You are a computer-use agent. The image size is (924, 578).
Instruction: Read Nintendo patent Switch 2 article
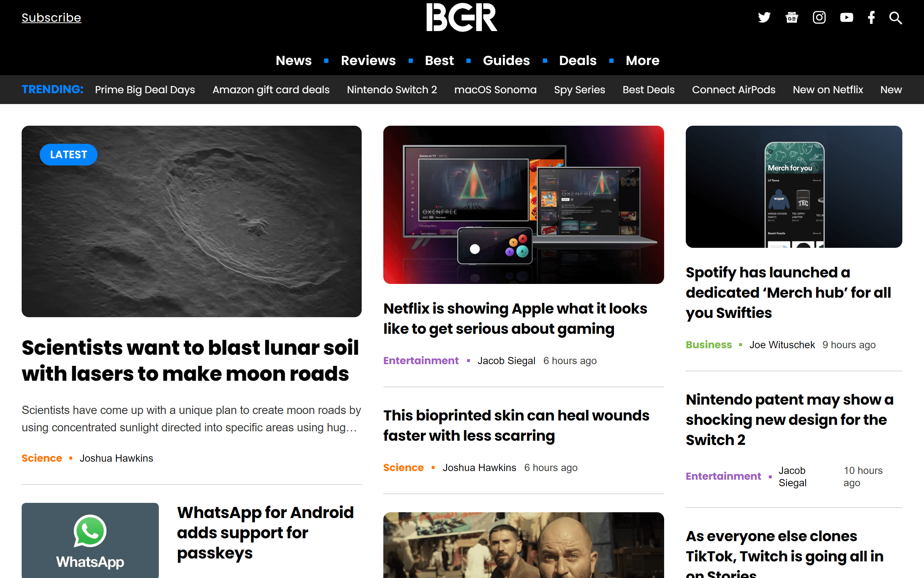(790, 420)
